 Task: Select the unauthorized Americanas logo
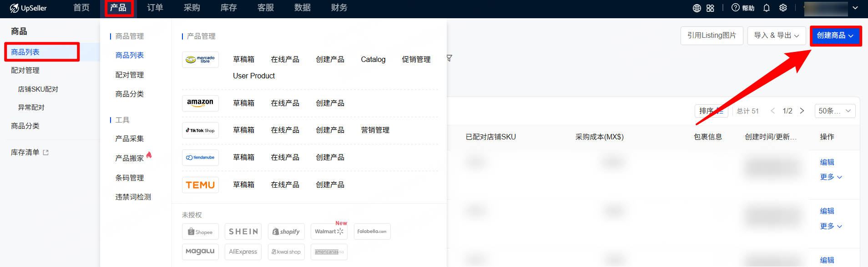329,252
